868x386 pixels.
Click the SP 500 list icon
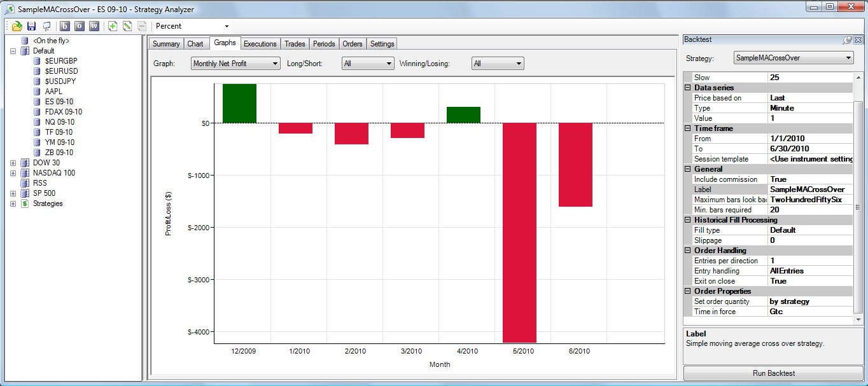coord(25,193)
